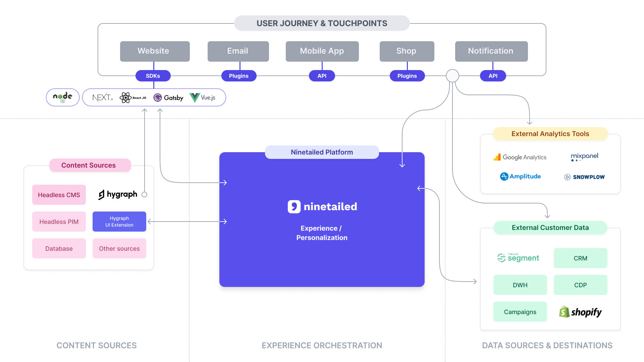Click the circle node left of Notification API
The image size is (644, 362).
[x=452, y=76]
